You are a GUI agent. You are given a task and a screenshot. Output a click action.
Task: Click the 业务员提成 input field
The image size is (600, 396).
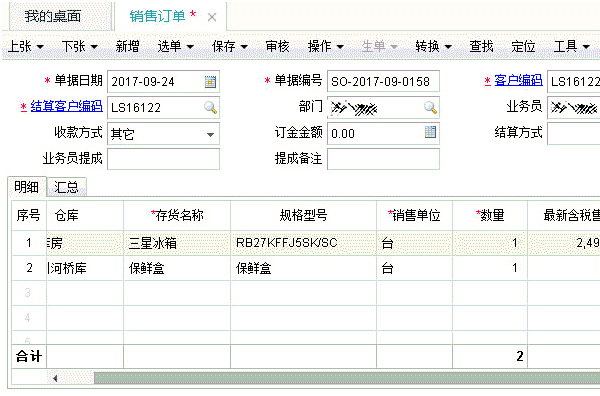163,159
